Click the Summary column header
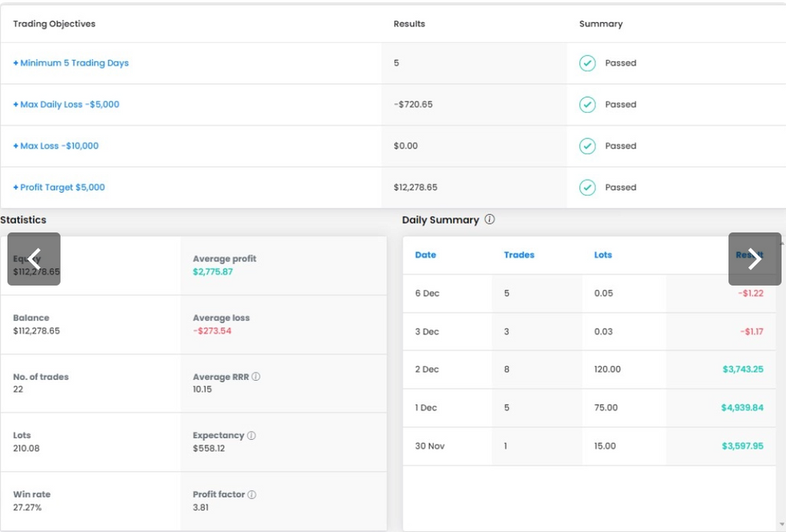Image resolution: width=786 pixels, height=532 pixels. 601,24
